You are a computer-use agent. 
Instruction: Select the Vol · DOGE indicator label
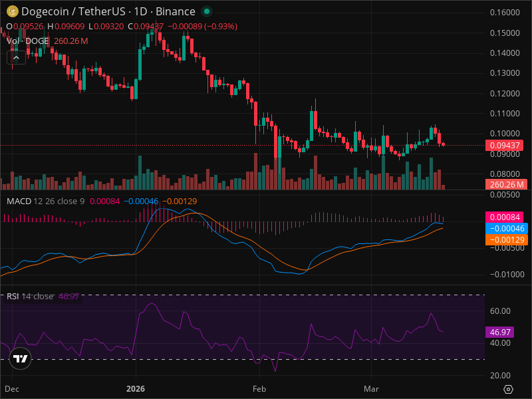(28, 41)
